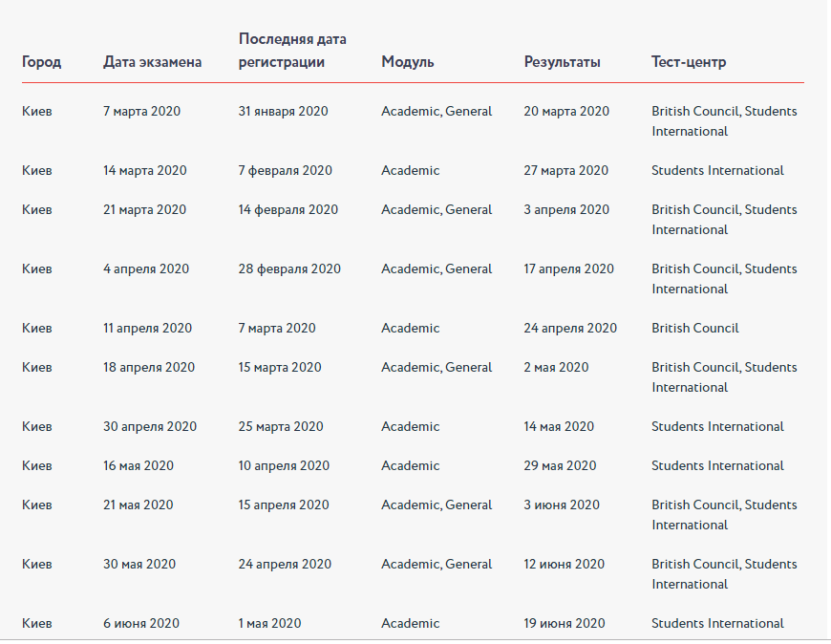The height and width of the screenshot is (644, 831).
Task: Select the exam date 30 апреля 2020
Action: 149,427
